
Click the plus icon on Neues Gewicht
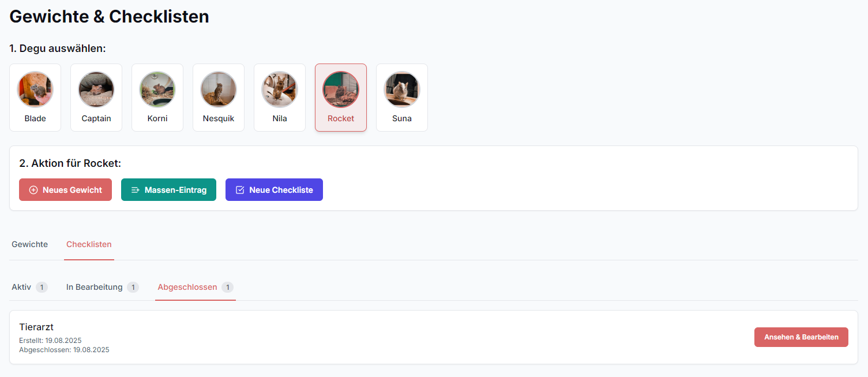[x=33, y=190]
